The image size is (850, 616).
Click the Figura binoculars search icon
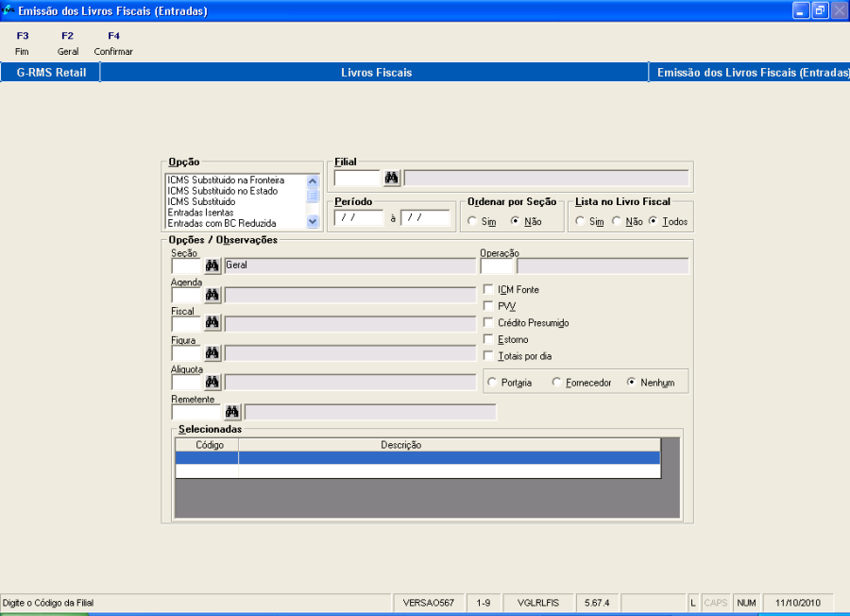212,352
